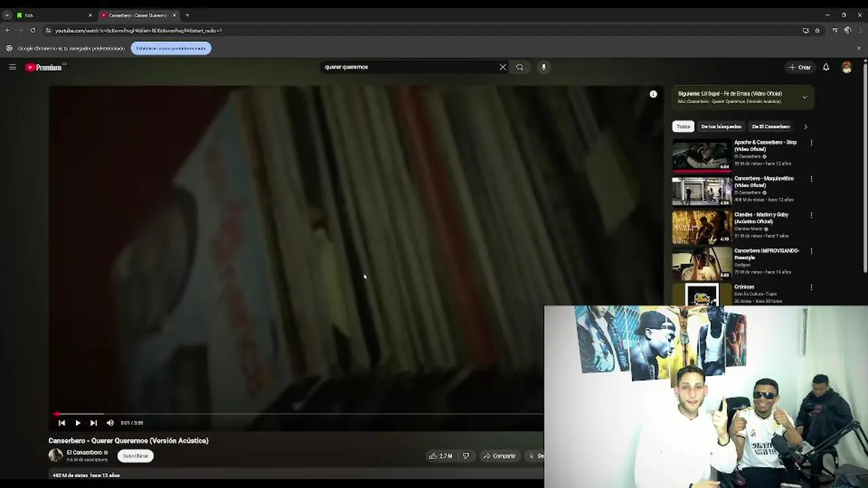Skip to next video
The image size is (868, 488).
pos(94,423)
